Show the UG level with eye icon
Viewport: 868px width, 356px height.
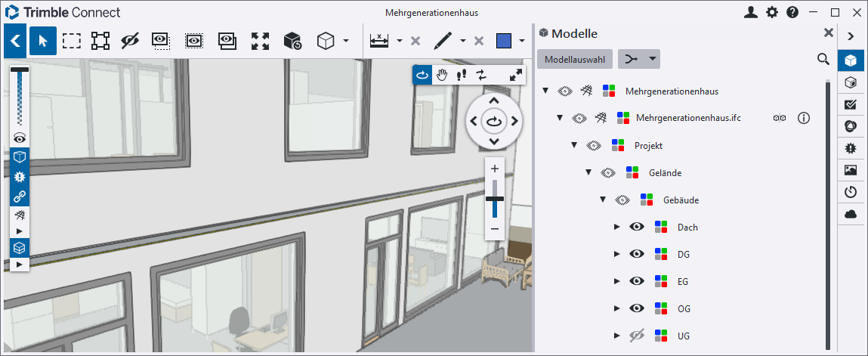point(637,336)
